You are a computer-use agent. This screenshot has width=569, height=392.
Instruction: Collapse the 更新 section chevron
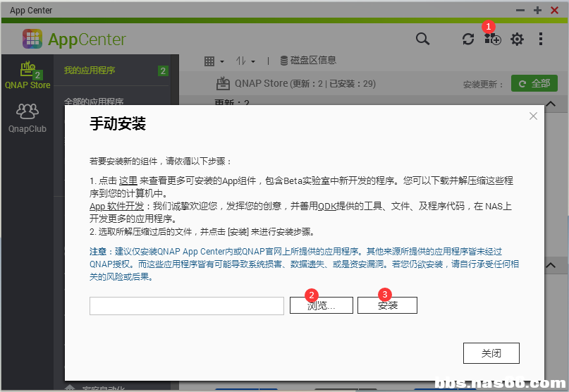click(x=551, y=104)
